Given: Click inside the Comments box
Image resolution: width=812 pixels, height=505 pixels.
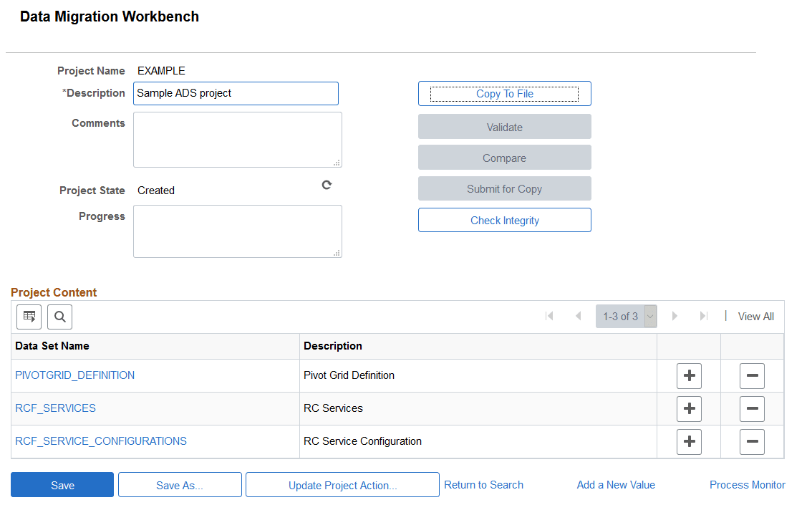Looking at the screenshot, I should pos(237,139).
